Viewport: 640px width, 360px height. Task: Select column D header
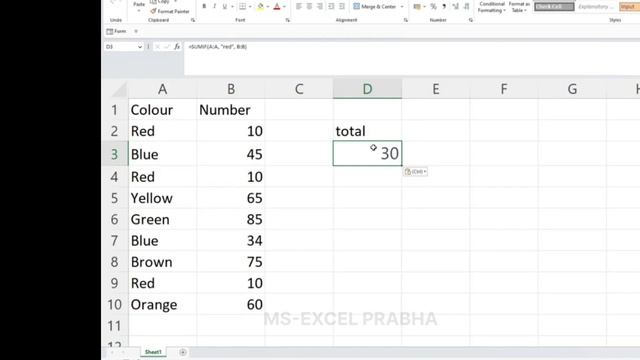[x=367, y=89]
